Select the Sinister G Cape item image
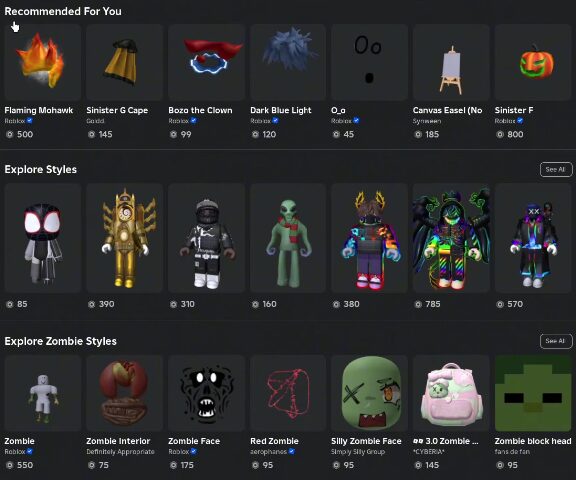This screenshot has height=480, width=576. point(125,62)
